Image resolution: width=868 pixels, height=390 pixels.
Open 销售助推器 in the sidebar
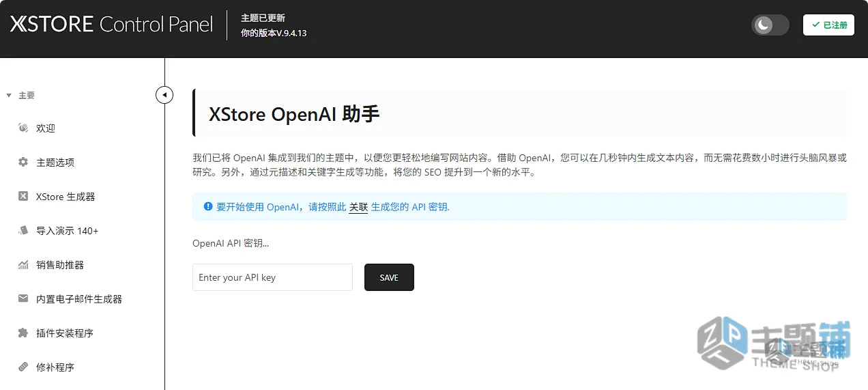pyautogui.click(x=60, y=265)
